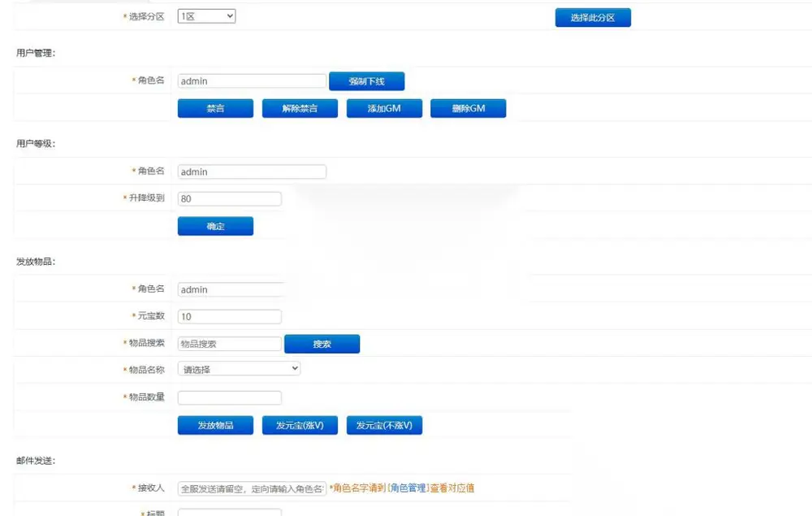Open the 角色管理 link
The width and height of the screenshot is (812, 516).
click(408, 488)
